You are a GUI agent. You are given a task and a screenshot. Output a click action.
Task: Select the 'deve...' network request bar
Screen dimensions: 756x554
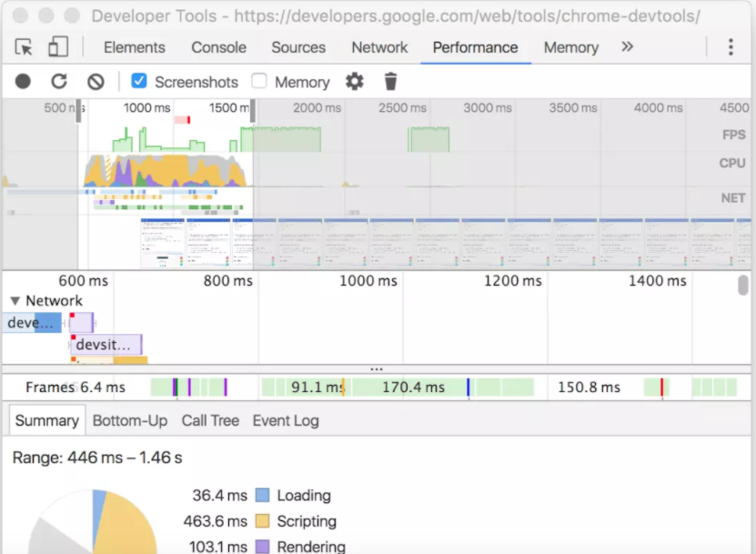point(33,323)
